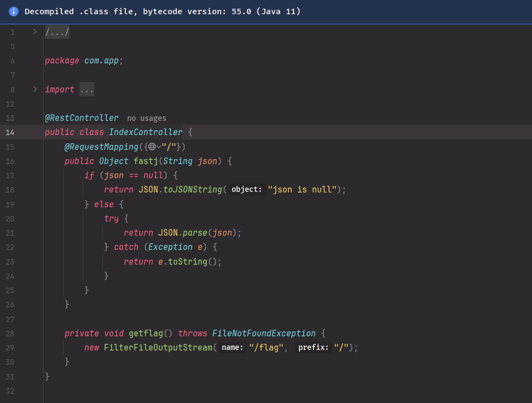Click the "prefix:" parameter hint

(x=313, y=348)
